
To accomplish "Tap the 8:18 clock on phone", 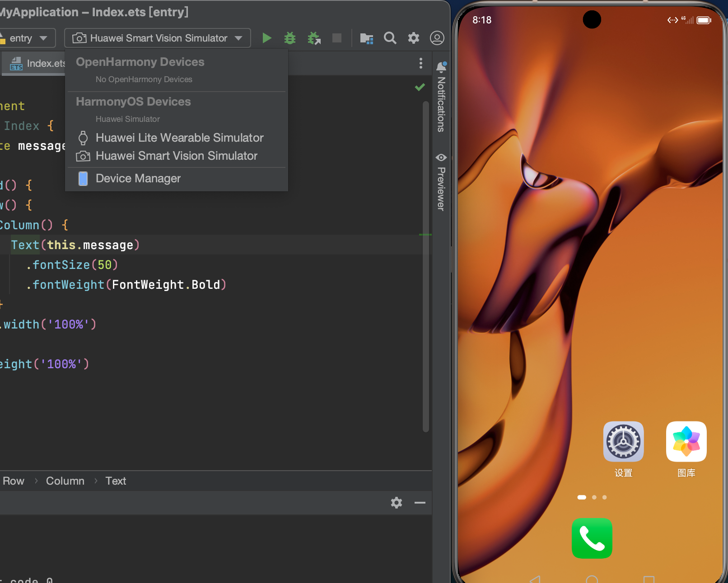I will [x=482, y=20].
